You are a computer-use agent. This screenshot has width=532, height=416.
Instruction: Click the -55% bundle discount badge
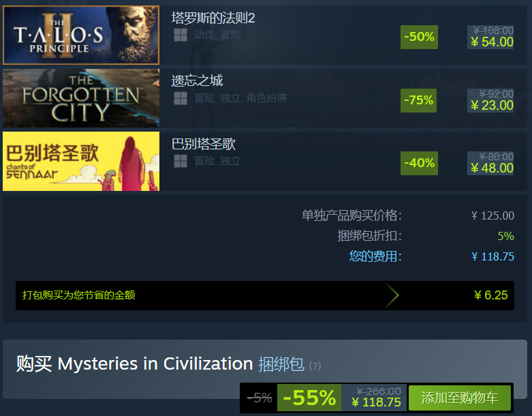click(309, 398)
